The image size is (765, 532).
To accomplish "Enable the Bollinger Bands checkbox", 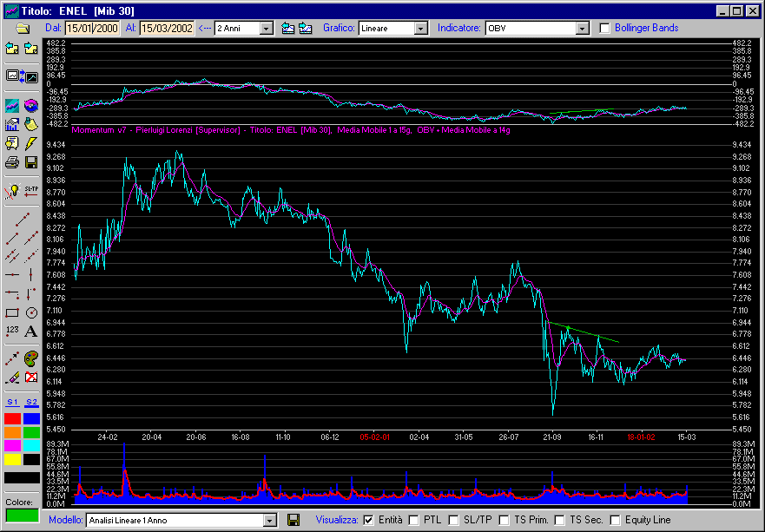I will pyautogui.click(x=605, y=28).
